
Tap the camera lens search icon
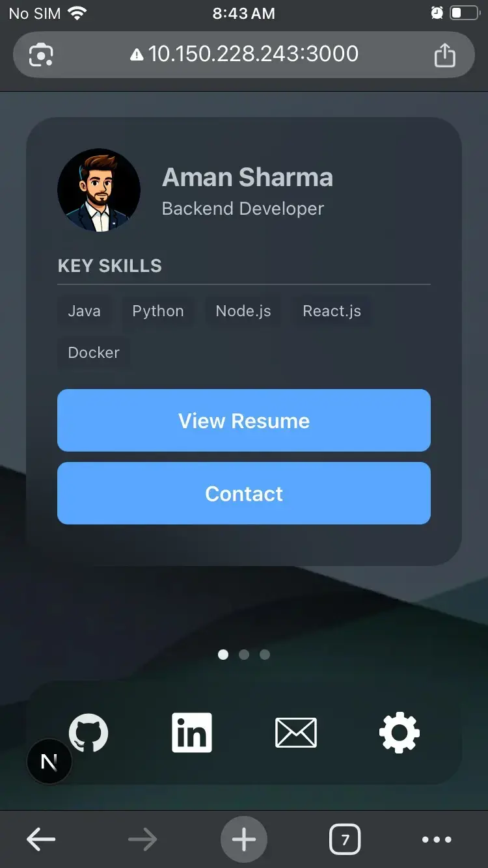[x=41, y=55]
